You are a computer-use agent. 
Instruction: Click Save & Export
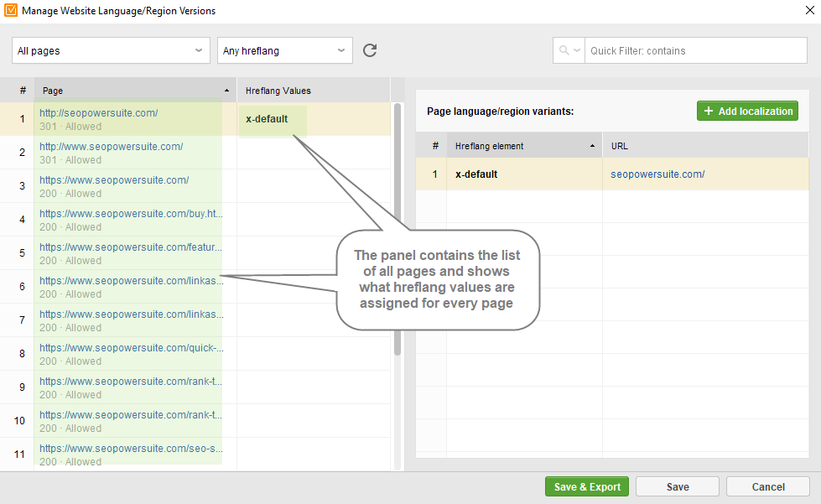(x=588, y=486)
